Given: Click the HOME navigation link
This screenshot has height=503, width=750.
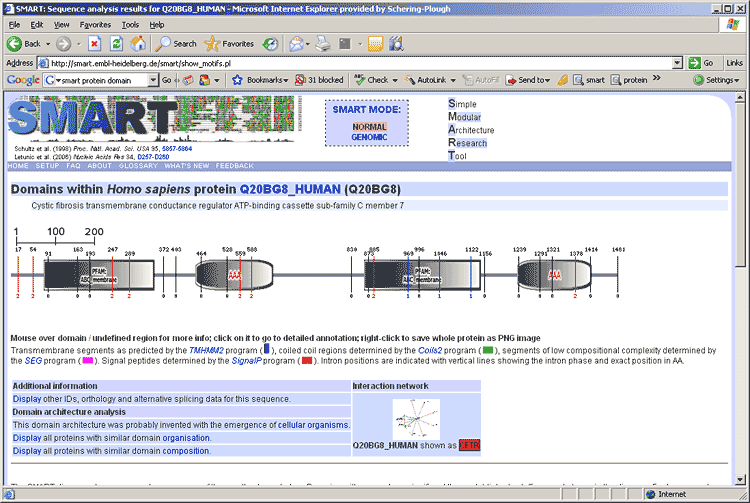Looking at the screenshot, I should tap(18, 166).
